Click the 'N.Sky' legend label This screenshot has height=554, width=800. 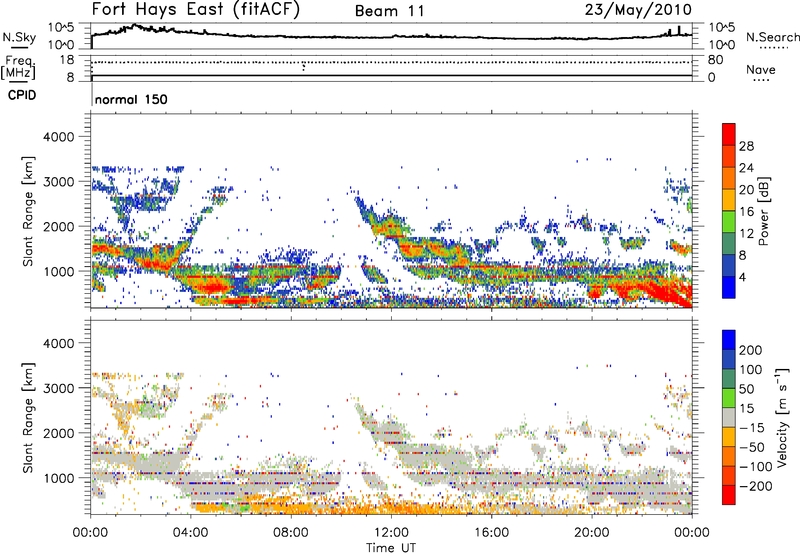(x=19, y=37)
